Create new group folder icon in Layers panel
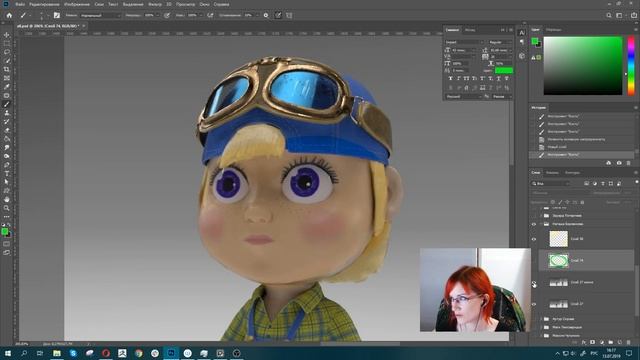The image size is (640, 360). point(611,342)
